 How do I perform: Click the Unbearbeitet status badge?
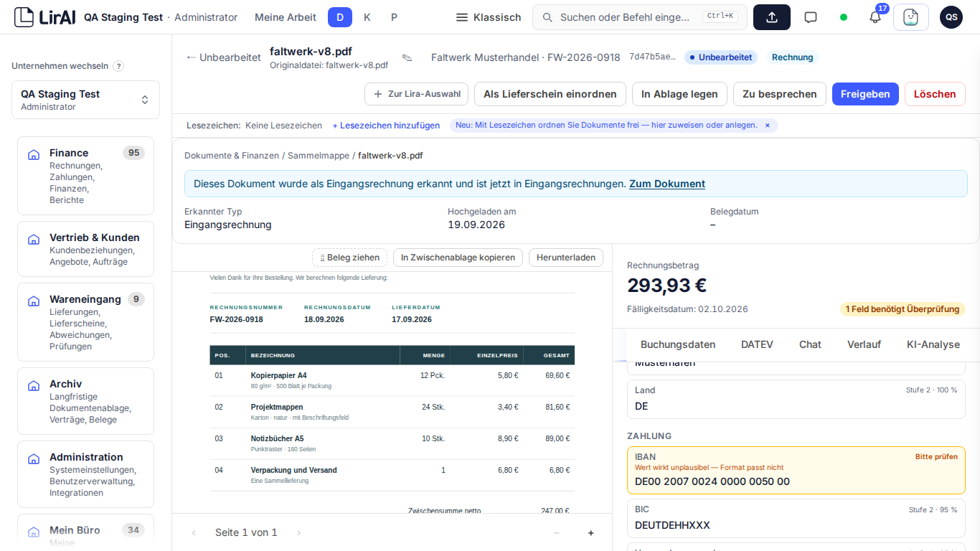click(x=720, y=57)
